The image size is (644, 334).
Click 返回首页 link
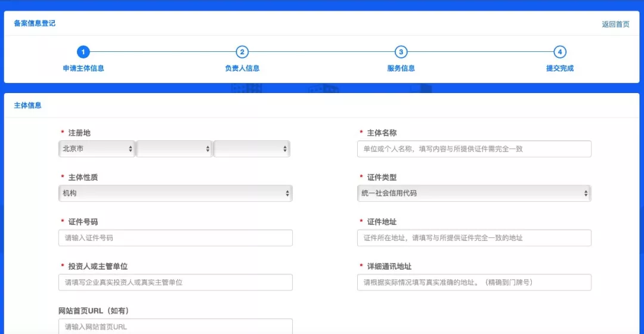(615, 24)
